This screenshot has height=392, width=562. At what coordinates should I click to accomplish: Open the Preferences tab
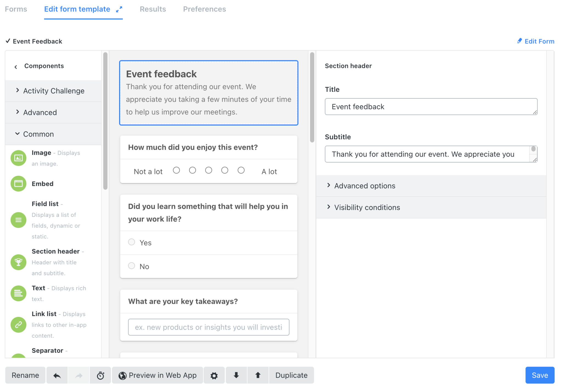[204, 9]
